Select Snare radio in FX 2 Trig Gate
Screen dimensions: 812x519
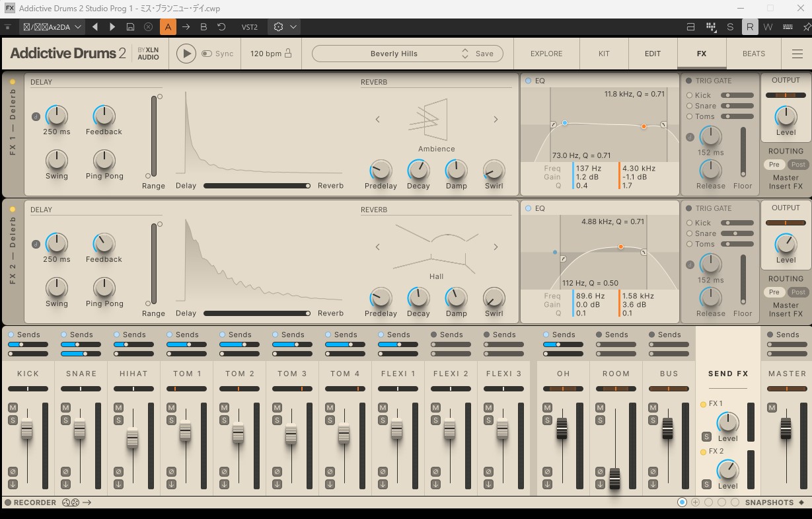pos(690,233)
